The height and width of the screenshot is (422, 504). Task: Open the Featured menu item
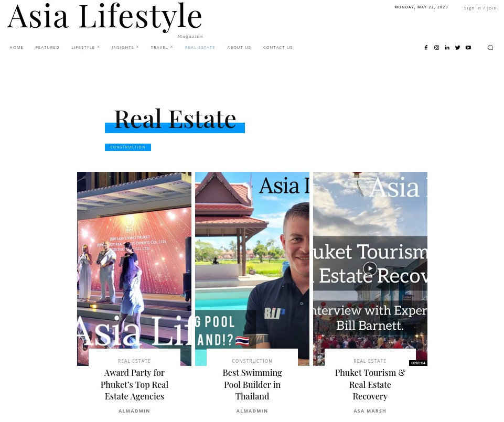click(x=47, y=48)
